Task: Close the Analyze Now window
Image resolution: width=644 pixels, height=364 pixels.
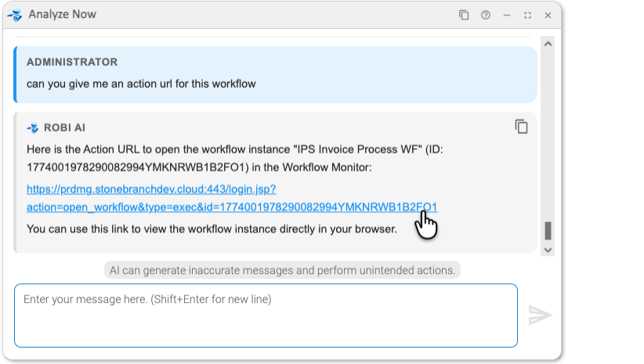Action: 548,15
